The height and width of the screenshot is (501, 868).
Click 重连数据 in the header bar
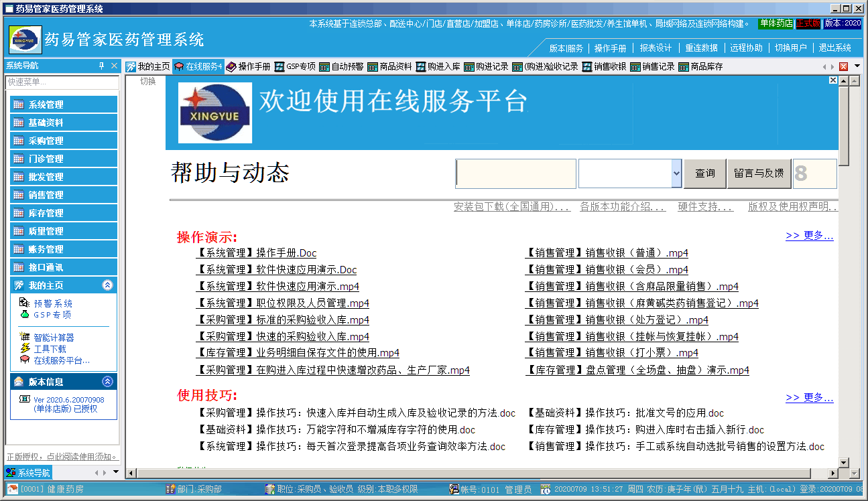click(701, 48)
